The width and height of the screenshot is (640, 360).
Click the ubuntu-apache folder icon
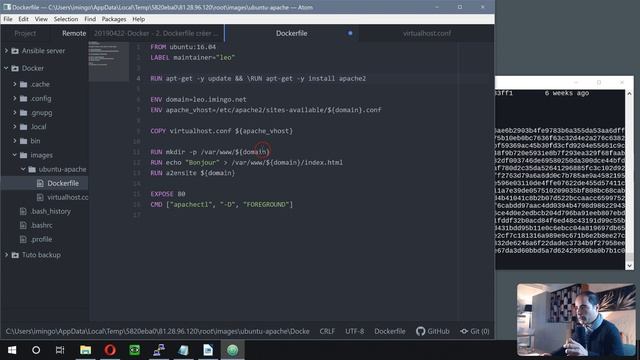pos(32,169)
